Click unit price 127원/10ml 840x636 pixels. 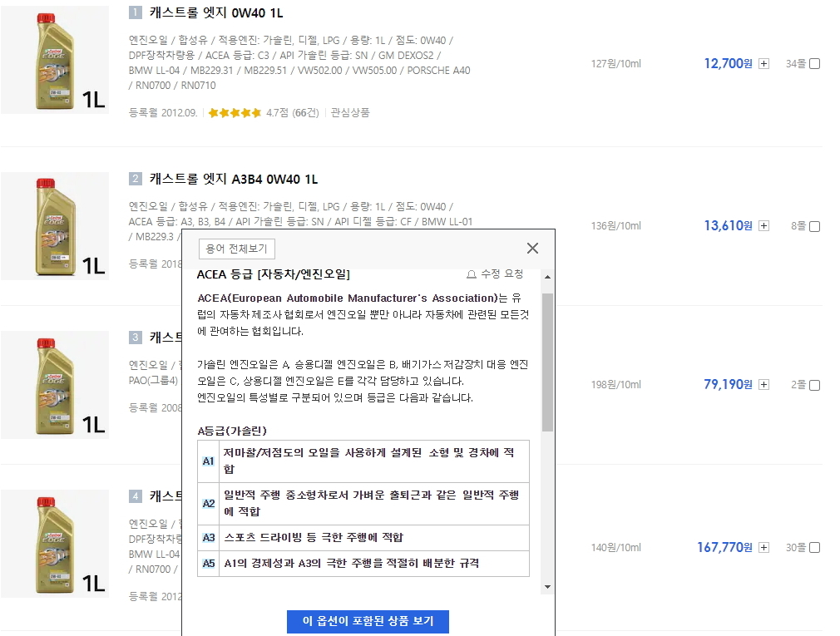[615, 64]
